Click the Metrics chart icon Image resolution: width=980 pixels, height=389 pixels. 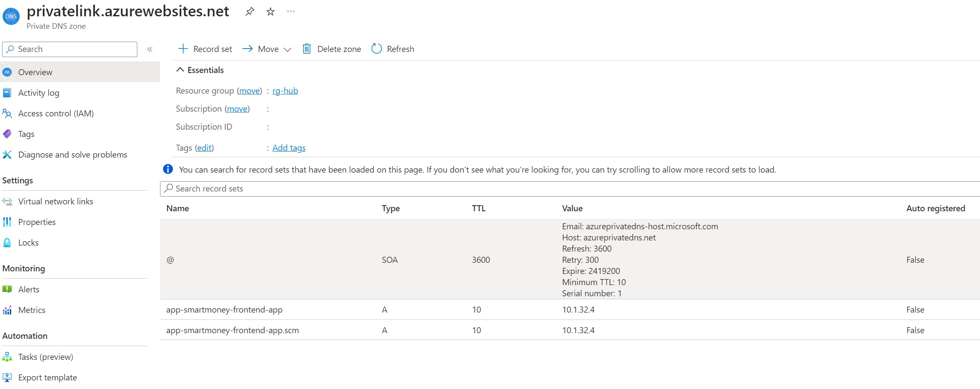(x=7, y=310)
